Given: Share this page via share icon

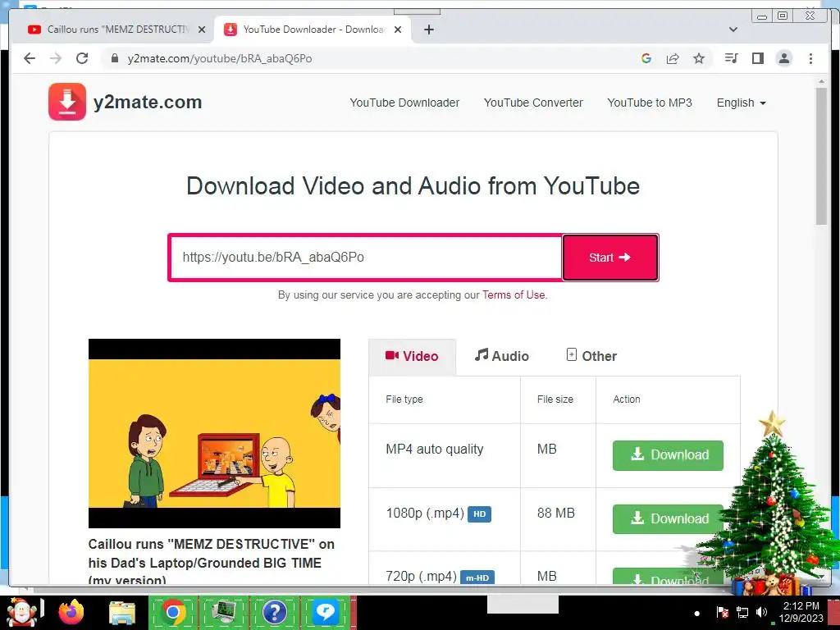Looking at the screenshot, I should (673, 58).
